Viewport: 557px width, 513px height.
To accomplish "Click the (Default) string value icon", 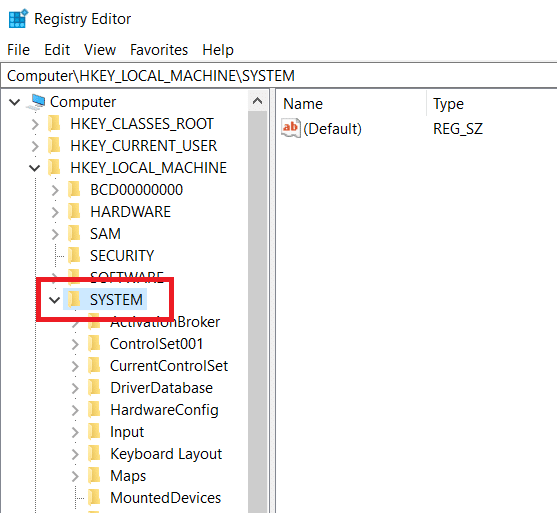I will pyautogui.click(x=291, y=128).
